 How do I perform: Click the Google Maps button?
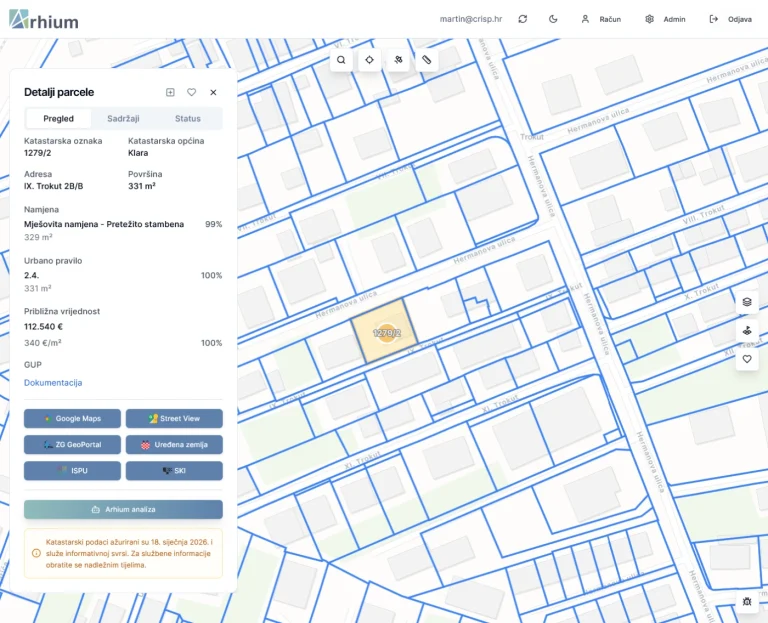point(72,418)
